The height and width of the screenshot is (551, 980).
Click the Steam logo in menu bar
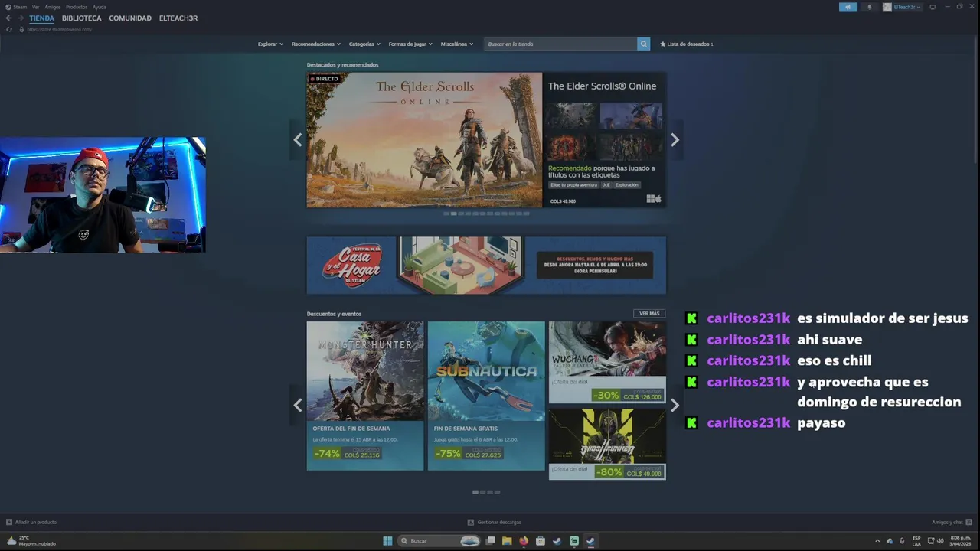9,7
